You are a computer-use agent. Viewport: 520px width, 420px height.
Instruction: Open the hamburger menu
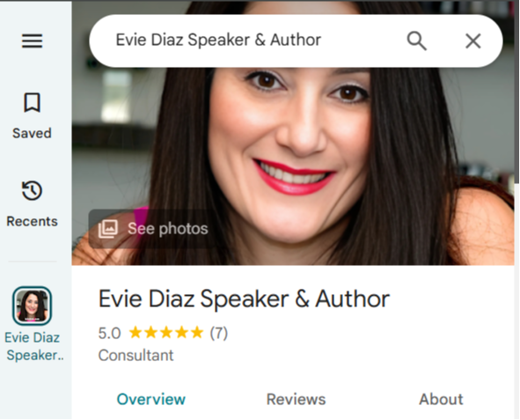point(33,41)
